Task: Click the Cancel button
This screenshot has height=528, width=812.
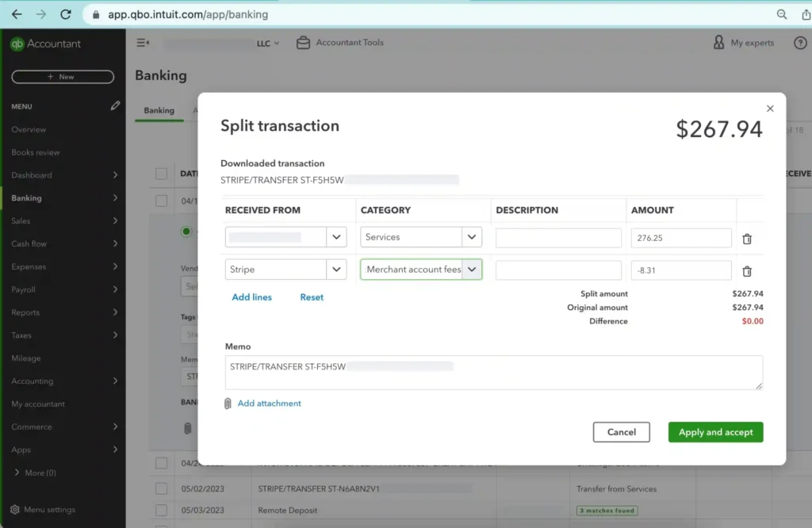Action: pos(622,432)
